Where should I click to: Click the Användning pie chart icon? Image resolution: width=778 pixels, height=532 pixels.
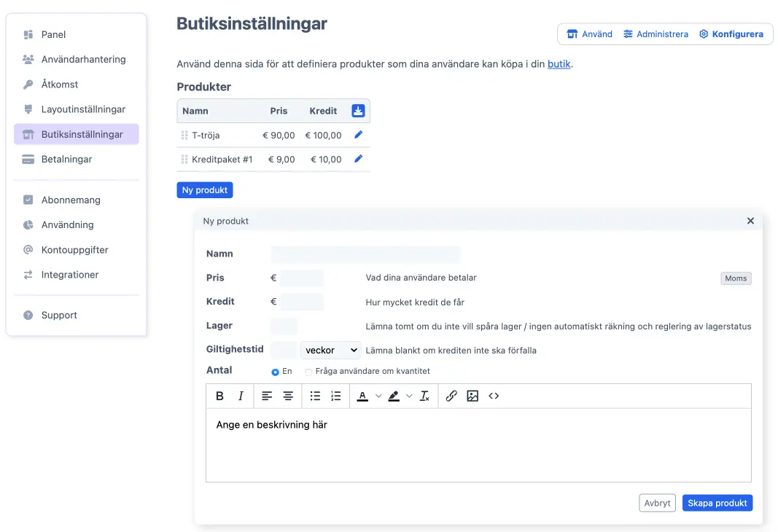click(x=28, y=224)
